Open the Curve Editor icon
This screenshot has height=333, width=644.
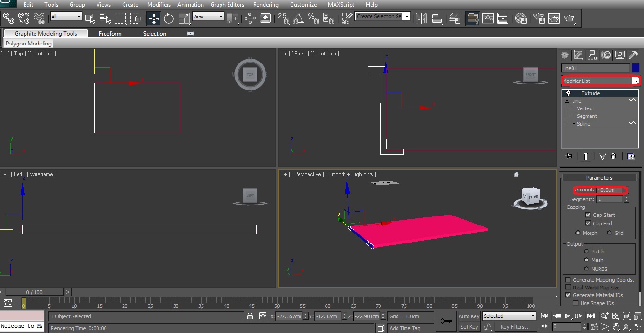[x=488, y=18]
